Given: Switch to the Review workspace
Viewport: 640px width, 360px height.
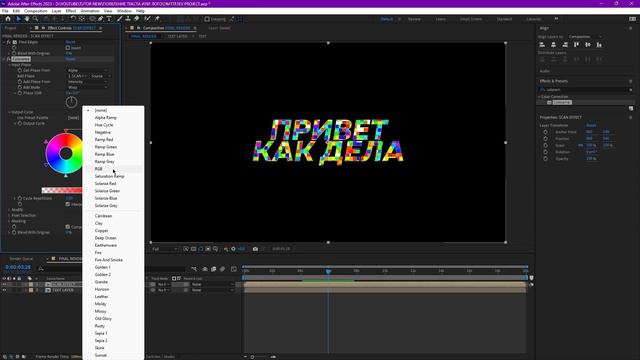Looking at the screenshot, I should 414,19.
